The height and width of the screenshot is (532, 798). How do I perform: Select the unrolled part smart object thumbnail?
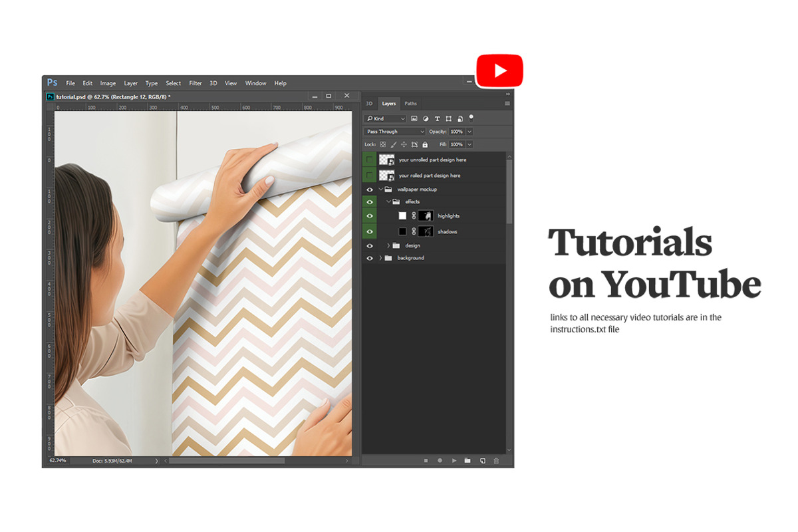coord(386,160)
